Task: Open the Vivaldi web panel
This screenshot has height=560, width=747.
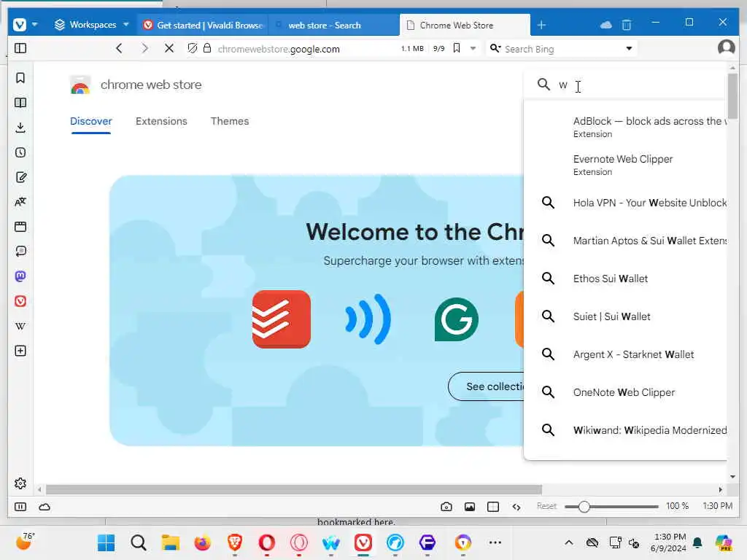Action: (x=20, y=301)
